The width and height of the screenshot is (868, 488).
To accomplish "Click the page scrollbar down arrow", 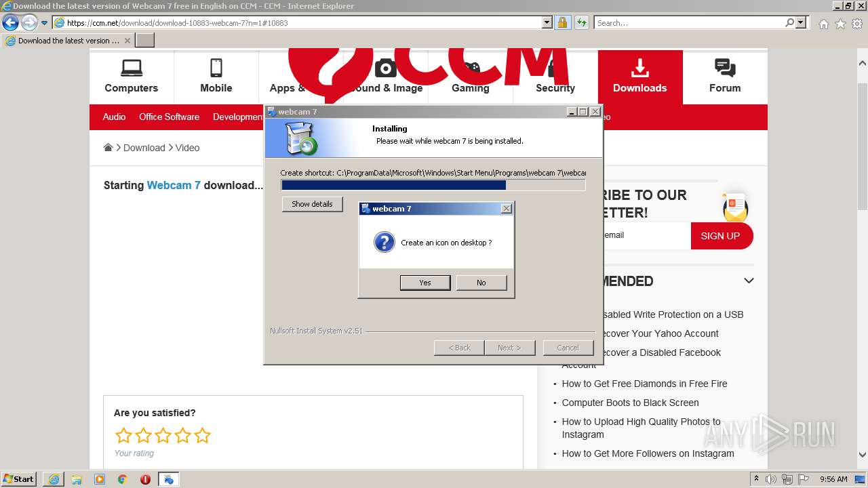I will [x=862, y=455].
